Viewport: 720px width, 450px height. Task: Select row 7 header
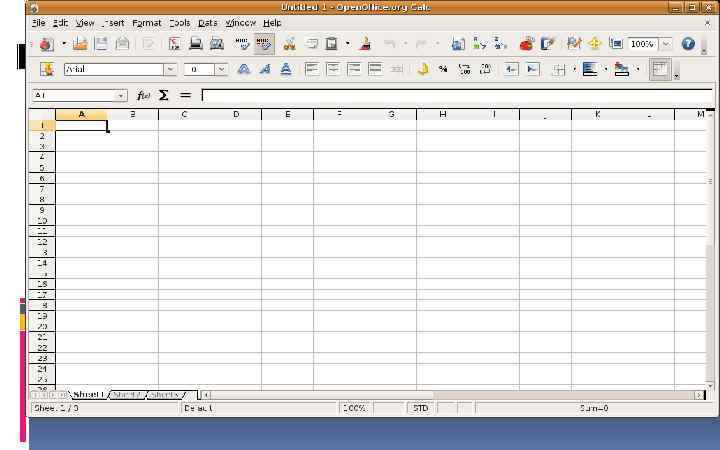(x=42, y=189)
